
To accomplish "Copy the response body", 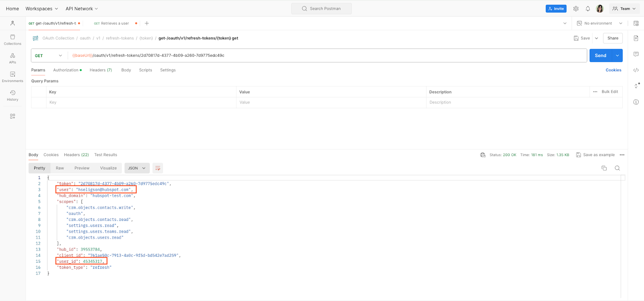I will (x=604, y=168).
